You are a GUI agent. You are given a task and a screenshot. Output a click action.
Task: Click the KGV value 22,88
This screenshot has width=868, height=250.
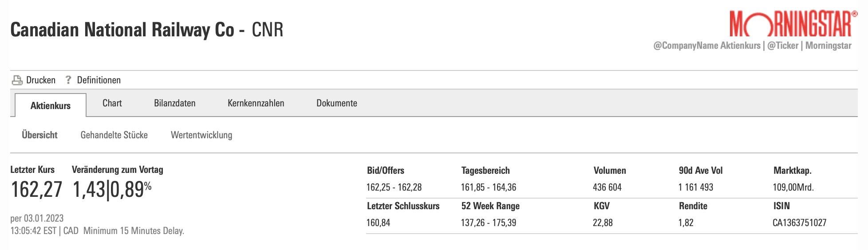coord(602,223)
